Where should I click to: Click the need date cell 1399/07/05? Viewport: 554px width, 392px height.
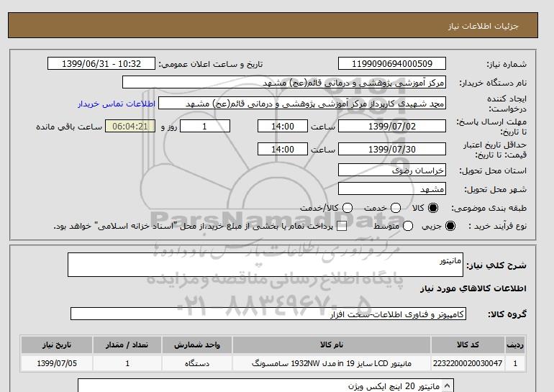(57, 363)
